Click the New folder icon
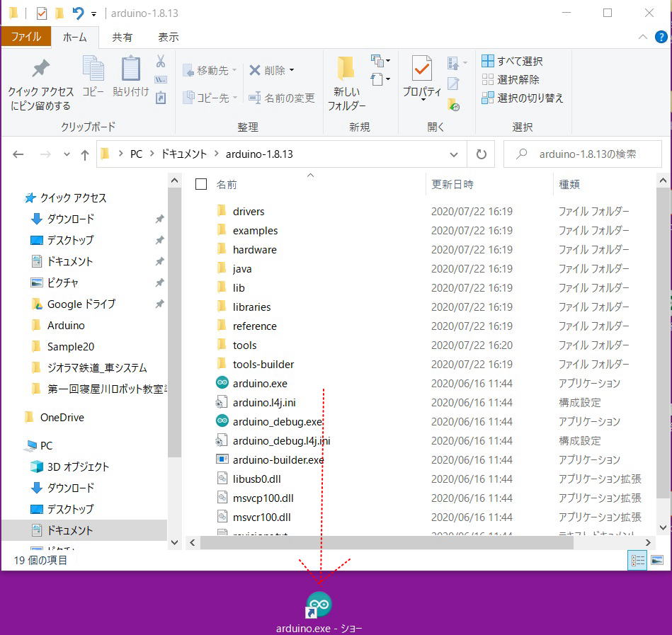Screen dimensions: 672x635 click(346, 69)
